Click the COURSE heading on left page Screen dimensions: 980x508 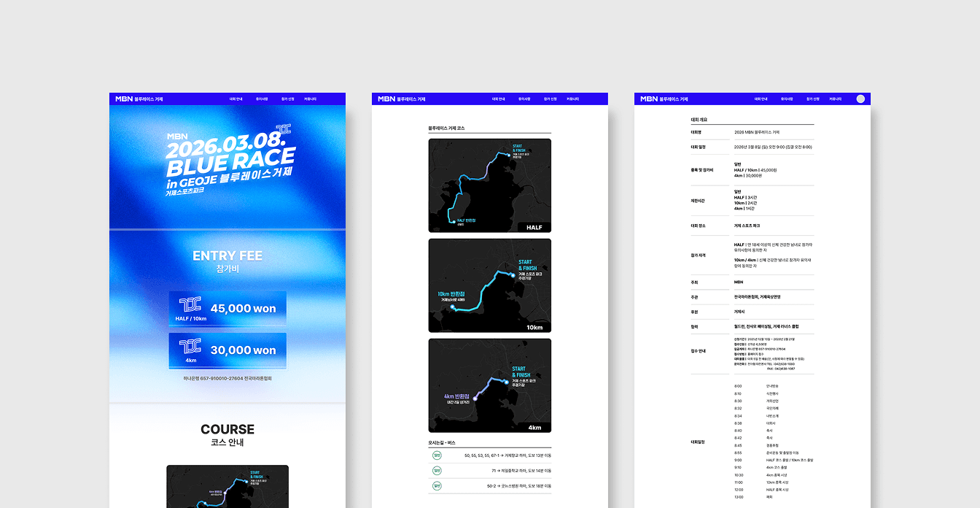pos(227,429)
